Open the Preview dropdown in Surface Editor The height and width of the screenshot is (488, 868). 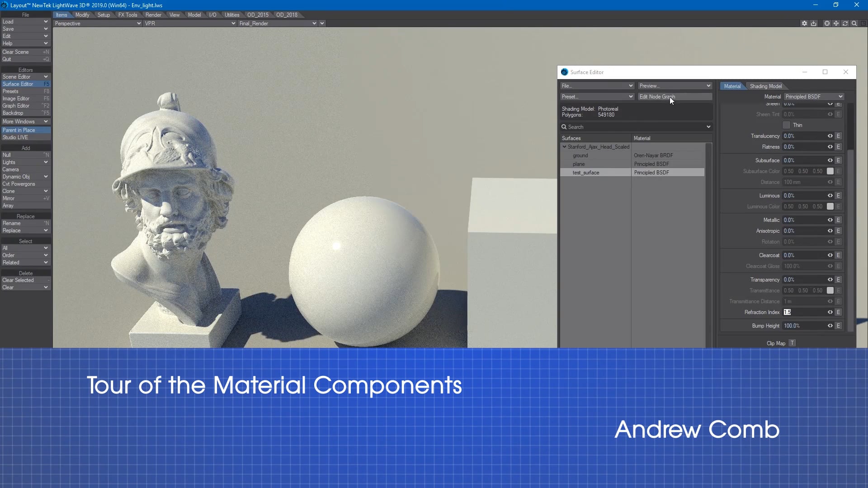coord(675,86)
